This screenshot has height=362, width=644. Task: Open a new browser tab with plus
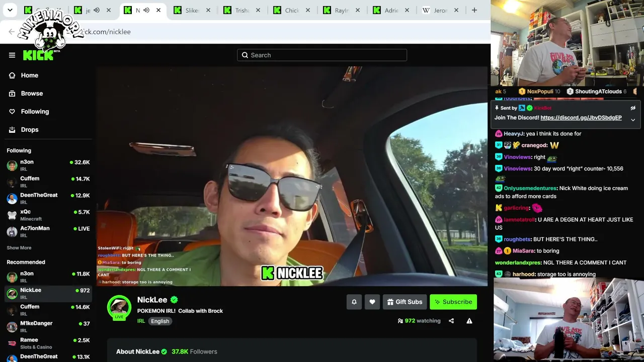click(x=474, y=10)
